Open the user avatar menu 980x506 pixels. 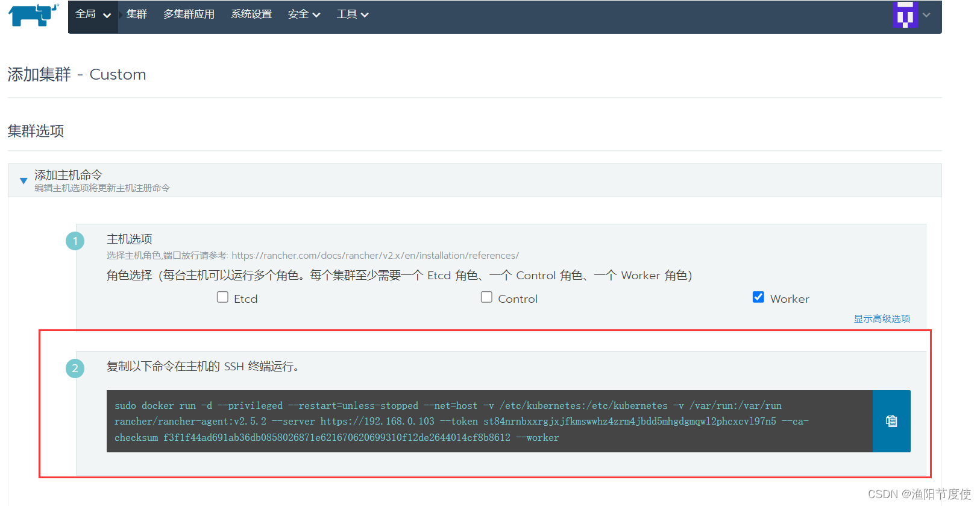(x=905, y=14)
